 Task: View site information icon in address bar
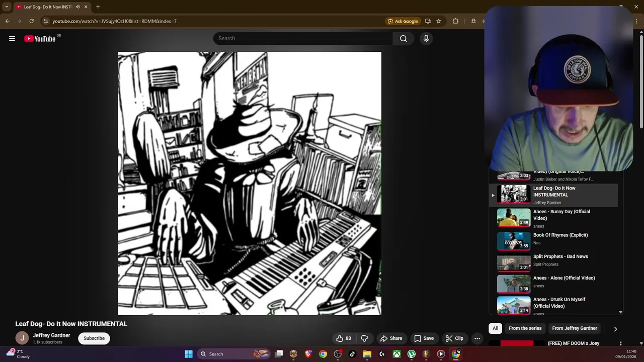(x=46, y=21)
